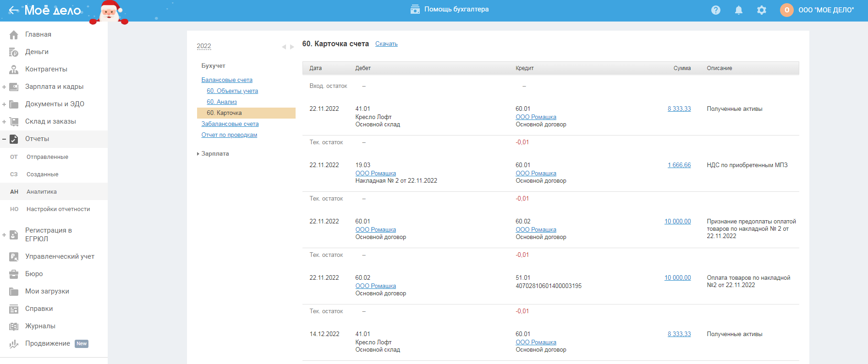Open Помощь бухгалтера in top bar

pyautogui.click(x=450, y=10)
